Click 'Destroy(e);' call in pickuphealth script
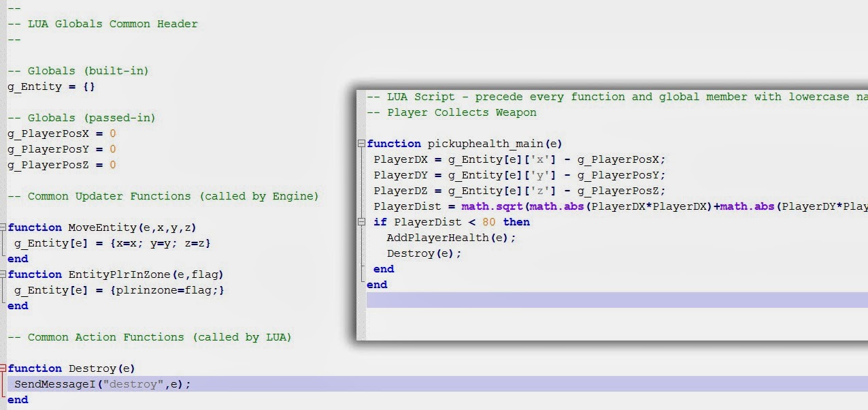 tap(424, 253)
